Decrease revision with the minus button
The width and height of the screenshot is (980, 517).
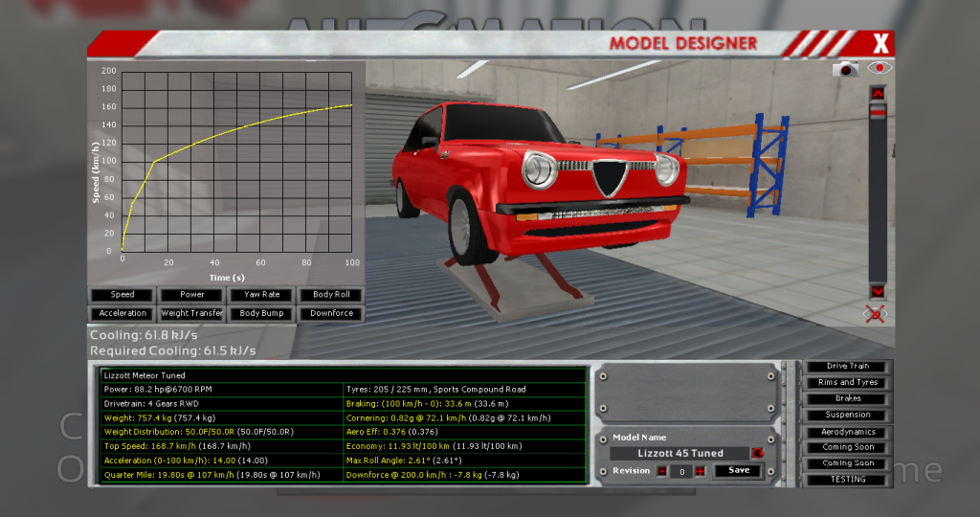(662, 471)
